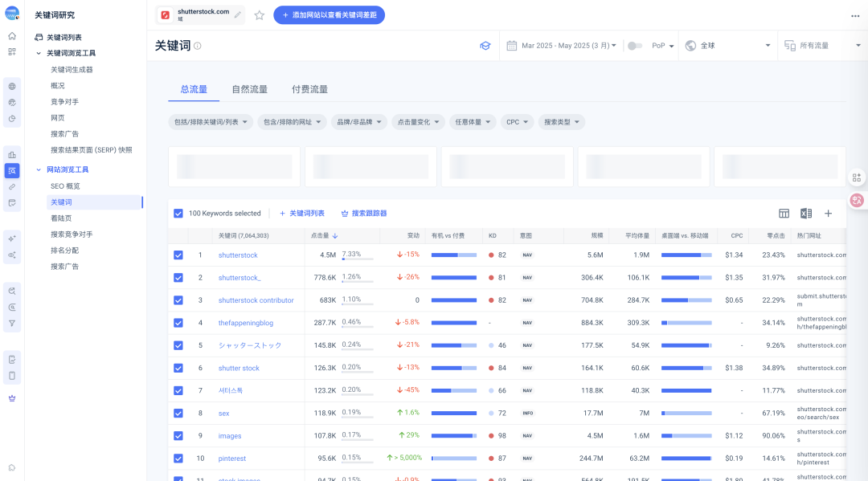This screenshot has width=868, height=481.
Task: Uncheck the thefappeningblog row checkbox
Action: 178,323
